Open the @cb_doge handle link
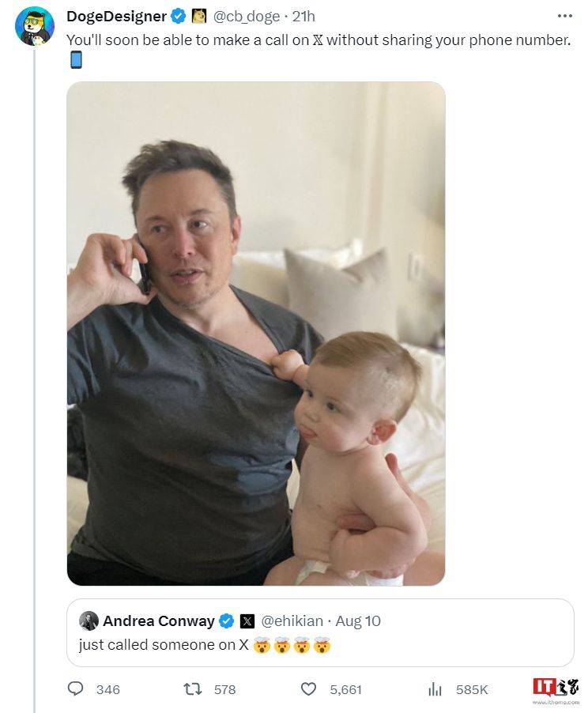Image resolution: width=588 pixels, height=713 pixels. pyautogui.click(x=247, y=17)
